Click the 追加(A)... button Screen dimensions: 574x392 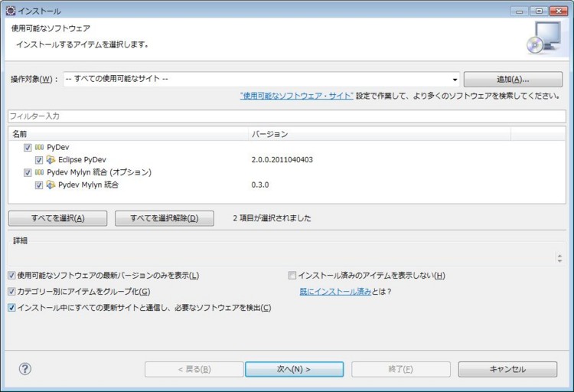click(513, 79)
